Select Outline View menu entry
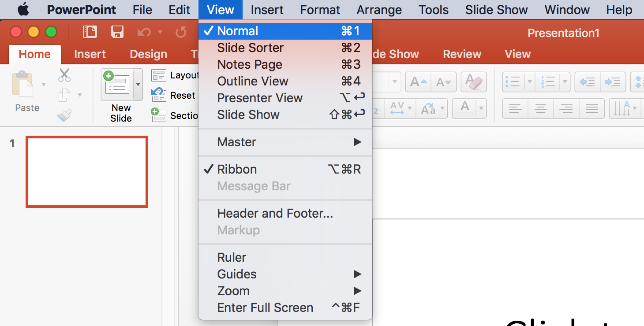Screen dimensions: 644x326 coord(285,81)
